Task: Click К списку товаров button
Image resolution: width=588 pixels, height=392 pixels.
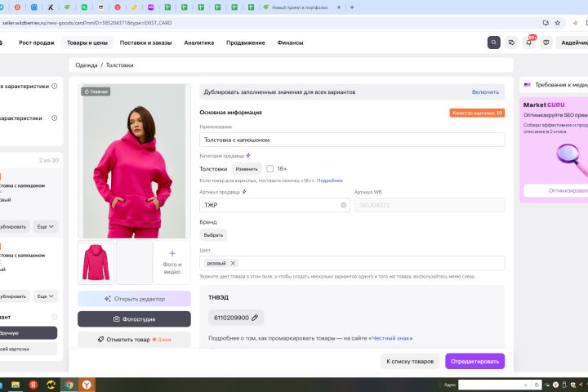Action: pos(410,361)
